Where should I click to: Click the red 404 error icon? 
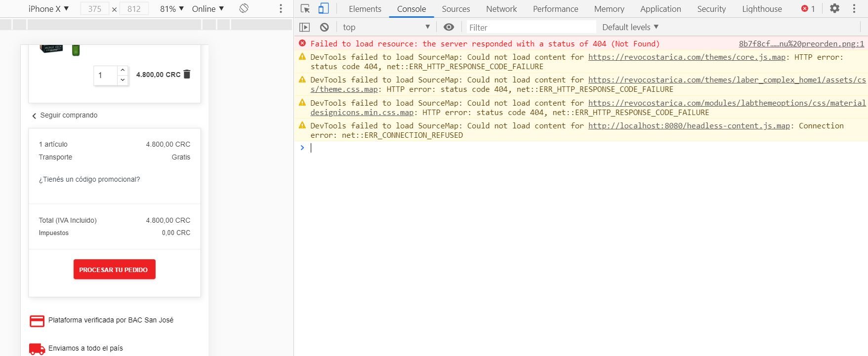click(302, 43)
